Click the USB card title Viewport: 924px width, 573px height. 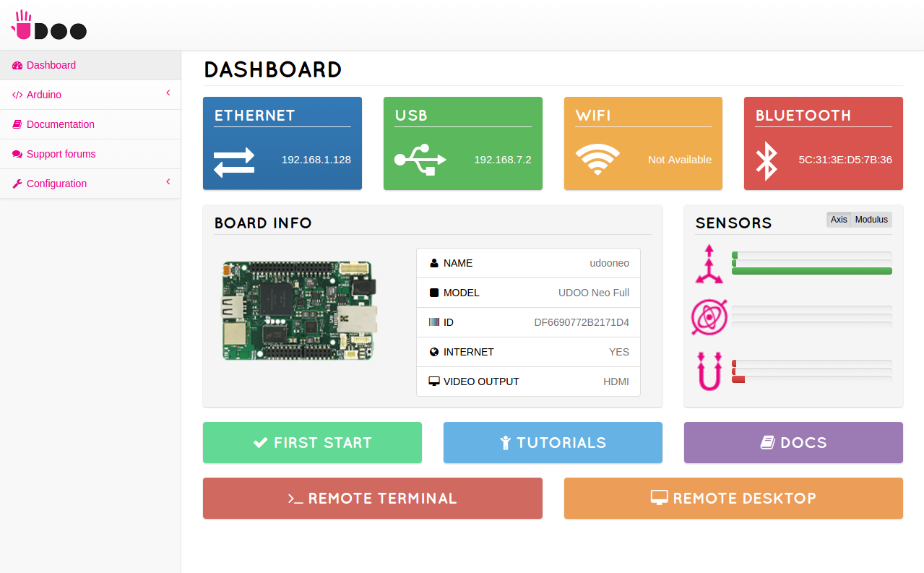pos(411,116)
